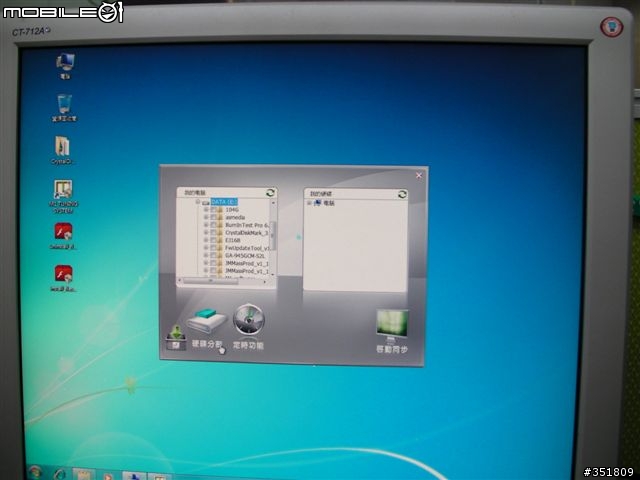The width and height of the screenshot is (640, 480).
Task: Open Windows Media Player taskbar icon
Action: click(108, 476)
